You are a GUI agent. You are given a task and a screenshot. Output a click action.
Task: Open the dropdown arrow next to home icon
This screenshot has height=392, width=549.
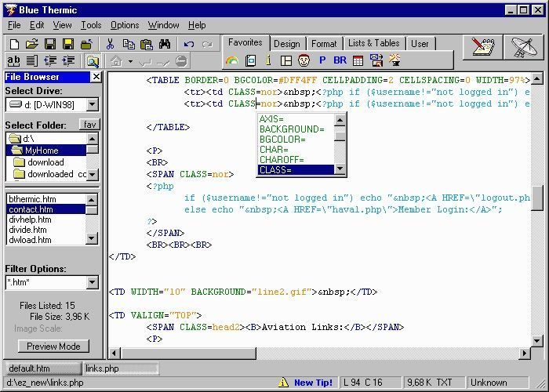tap(130, 62)
